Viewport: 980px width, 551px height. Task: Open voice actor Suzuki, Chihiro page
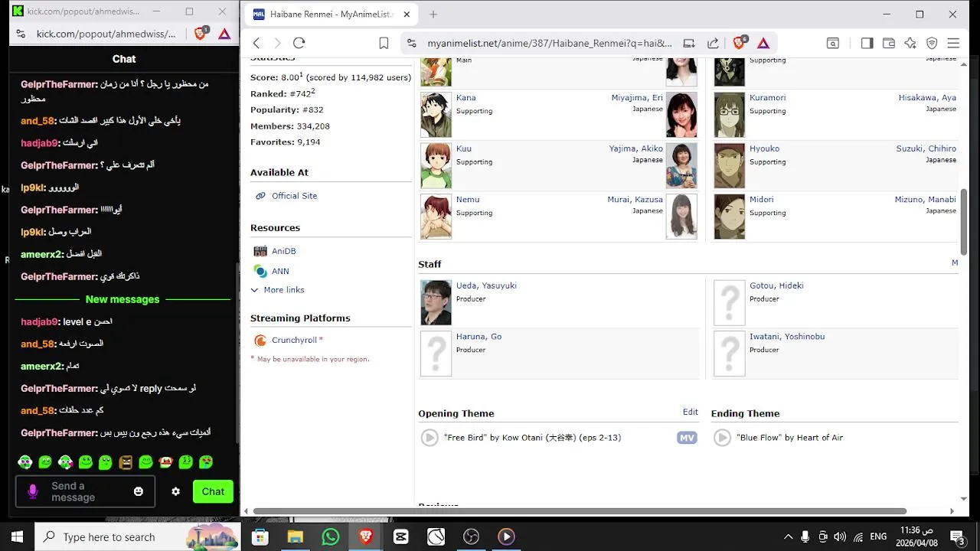pyautogui.click(x=926, y=148)
